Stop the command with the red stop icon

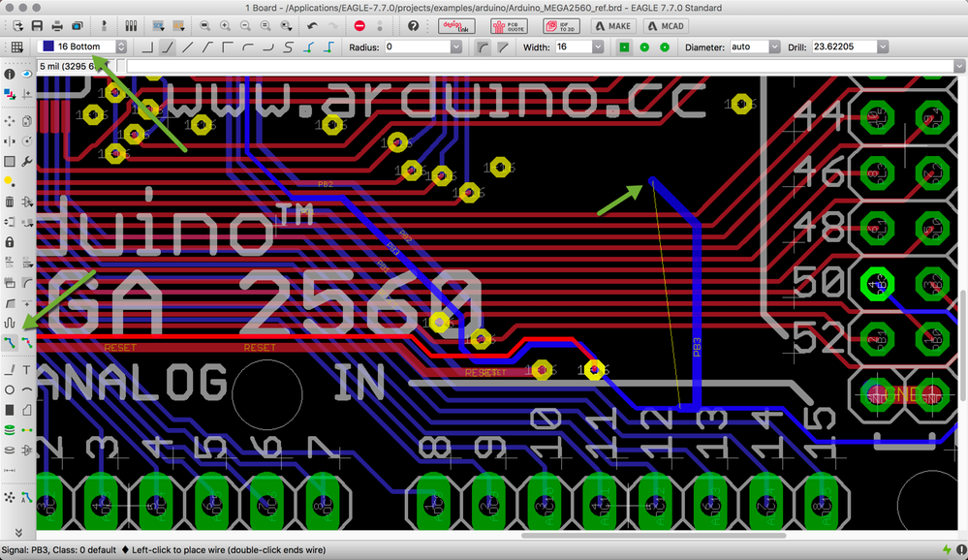point(359,26)
